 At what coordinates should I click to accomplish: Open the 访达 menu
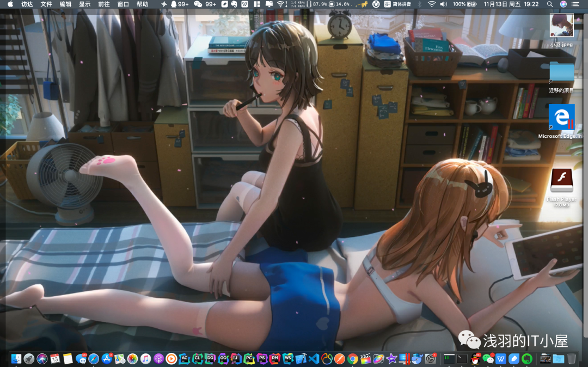(27, 4)
